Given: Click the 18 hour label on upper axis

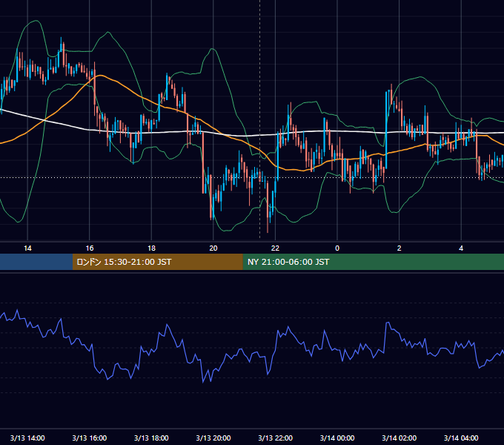Looking at the screenshot, I should point(151,248).
